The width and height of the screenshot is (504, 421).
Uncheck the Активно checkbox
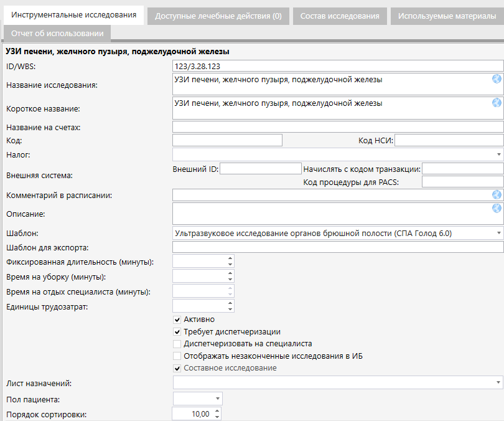click(177, 319)
